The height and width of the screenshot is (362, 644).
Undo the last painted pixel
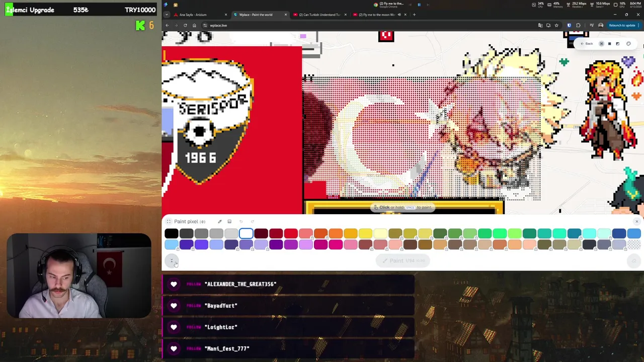click(241, 221)
